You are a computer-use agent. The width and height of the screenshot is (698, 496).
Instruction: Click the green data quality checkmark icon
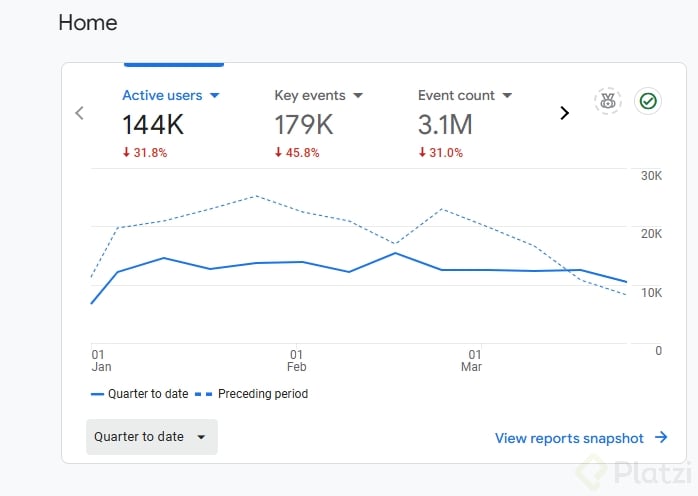pyautogui.click(x=648, y=101)
